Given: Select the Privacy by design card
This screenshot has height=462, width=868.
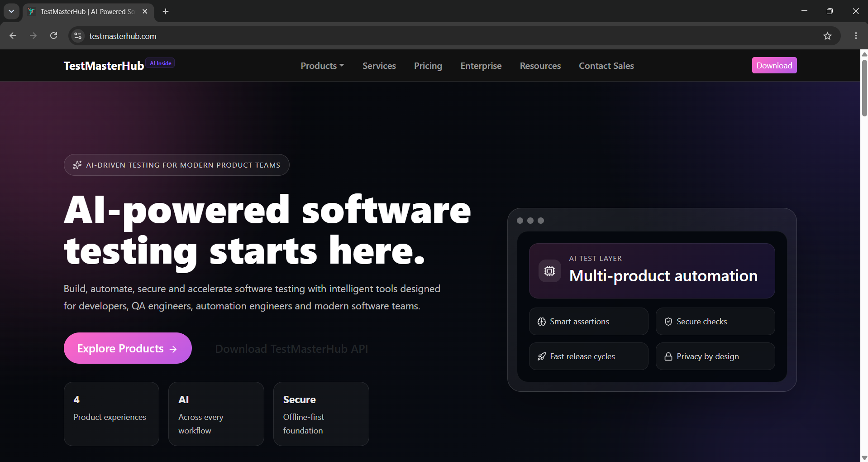Looking at the screenshot, I should 715,356.
